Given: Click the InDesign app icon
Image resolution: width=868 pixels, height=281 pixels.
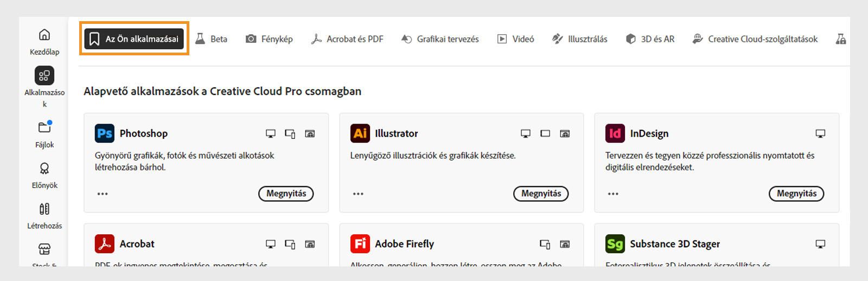Looking at the screenshot, I should pos(615,133).
